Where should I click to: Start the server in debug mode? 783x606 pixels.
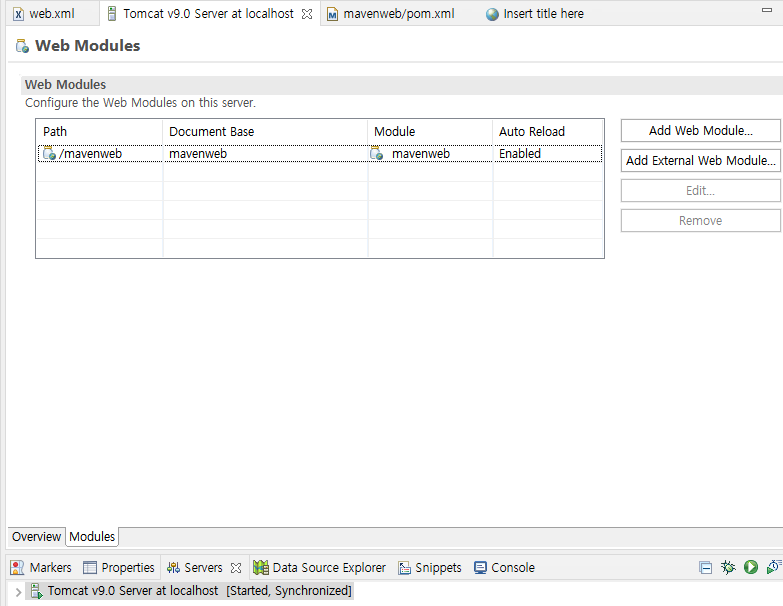[x=728, y=567]
